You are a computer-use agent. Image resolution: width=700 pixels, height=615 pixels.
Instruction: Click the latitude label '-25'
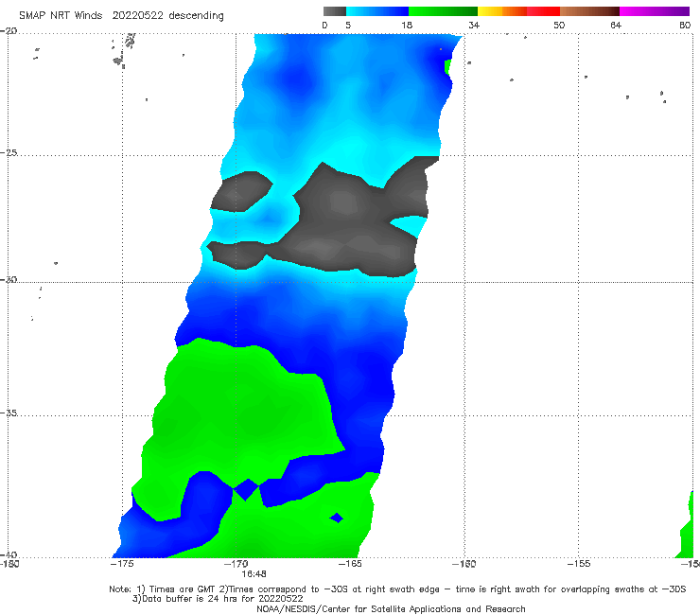point(9,152)
